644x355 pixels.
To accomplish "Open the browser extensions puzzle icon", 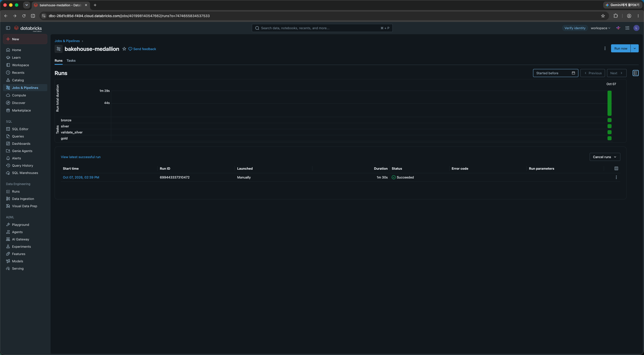I will [x=616, y=16].
